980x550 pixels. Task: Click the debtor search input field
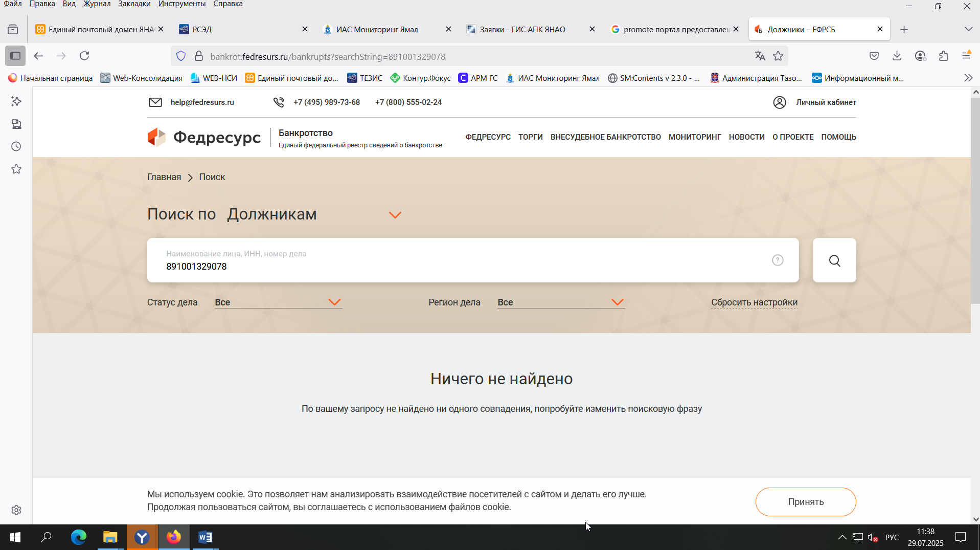click(x=473, y=260)
